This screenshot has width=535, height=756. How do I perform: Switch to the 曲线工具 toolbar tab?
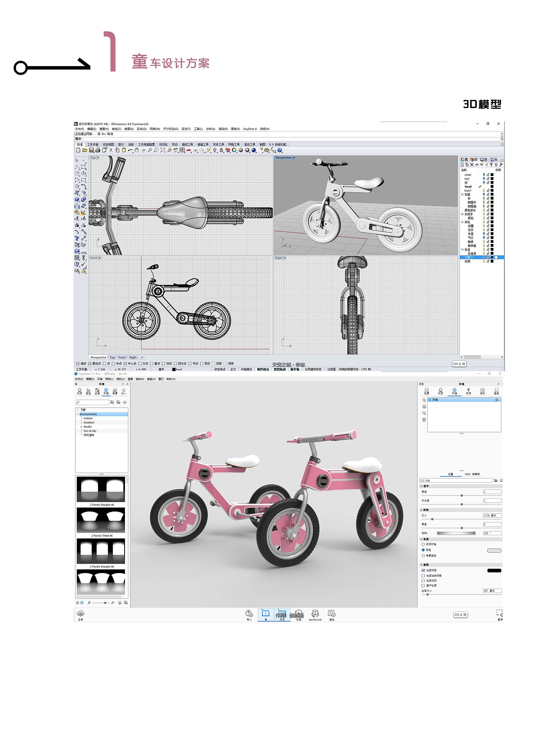coord(187,145)
